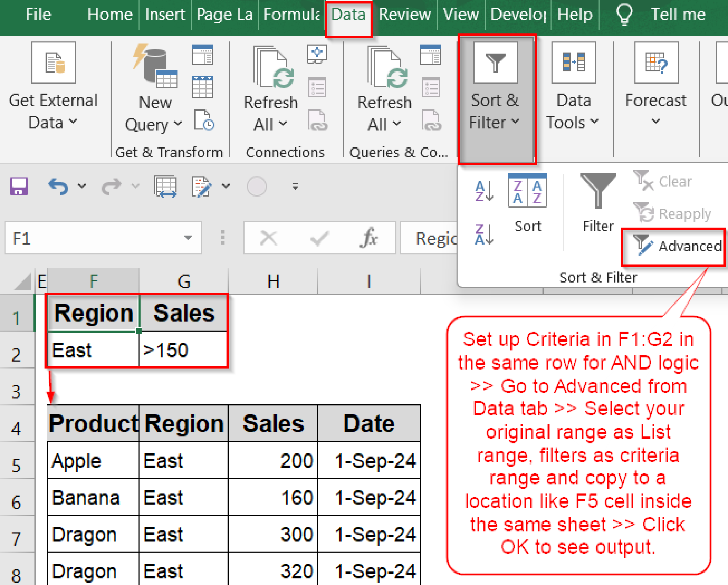Open the Forecast Sheet tool
The height and width of the screenshot is (585, 728).
pyautogui.click(x=656, y=82)
